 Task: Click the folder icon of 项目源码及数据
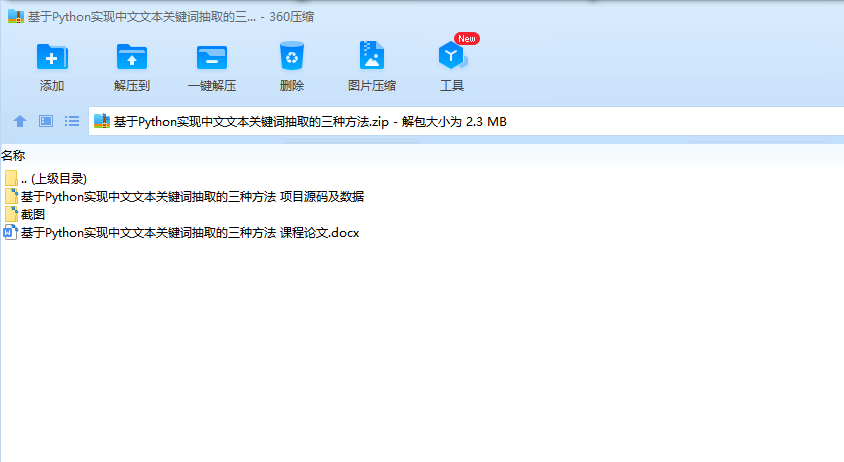click(11, 197)
